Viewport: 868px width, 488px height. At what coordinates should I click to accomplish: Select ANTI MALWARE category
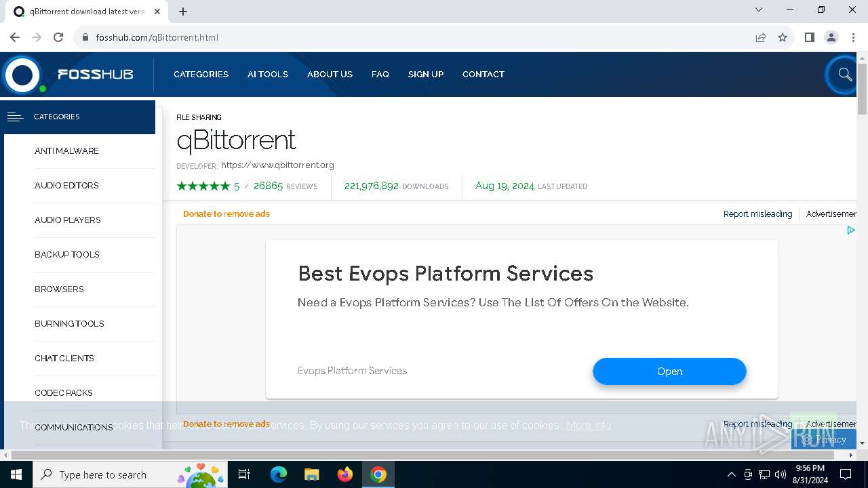pyautogui.click(x=66, y=151)
